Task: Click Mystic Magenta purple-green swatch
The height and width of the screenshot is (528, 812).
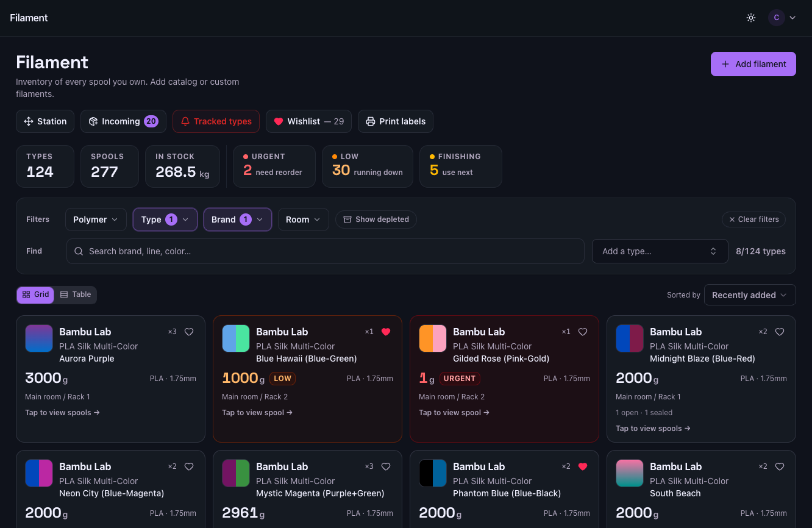Action: coord(236,473)
